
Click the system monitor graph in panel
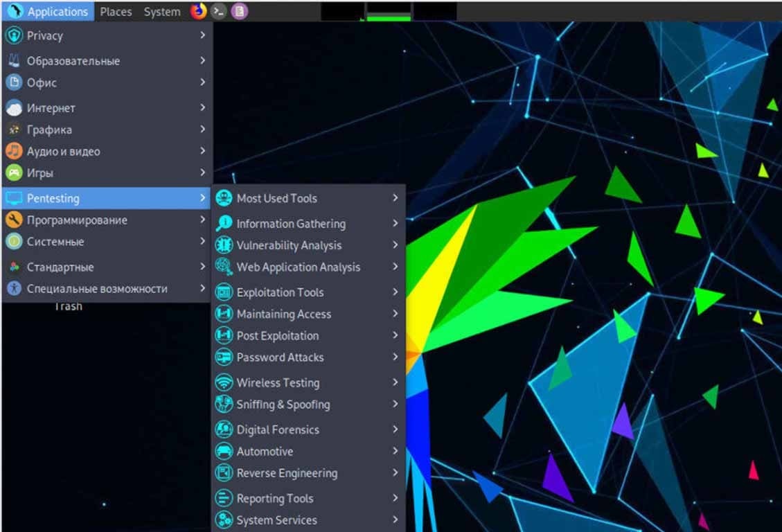pyautogui.click(x=388, y=11)
